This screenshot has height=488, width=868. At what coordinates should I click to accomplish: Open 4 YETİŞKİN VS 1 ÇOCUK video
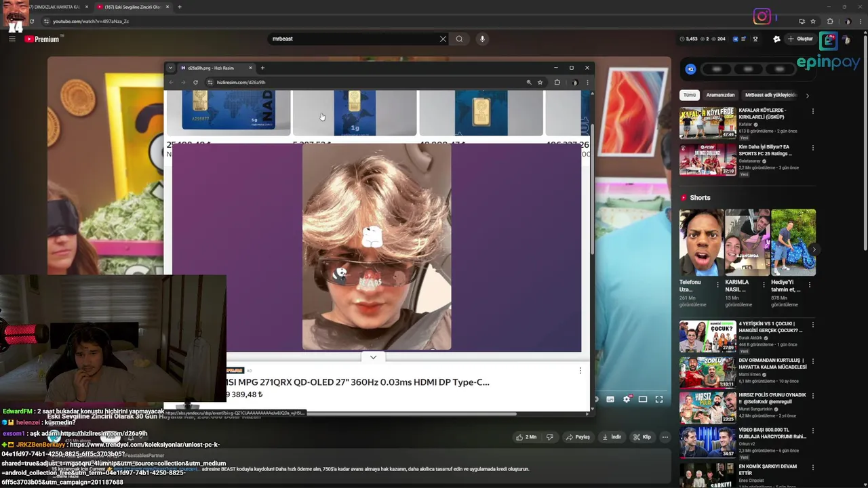pyautogui.click(x=707, y=336)
